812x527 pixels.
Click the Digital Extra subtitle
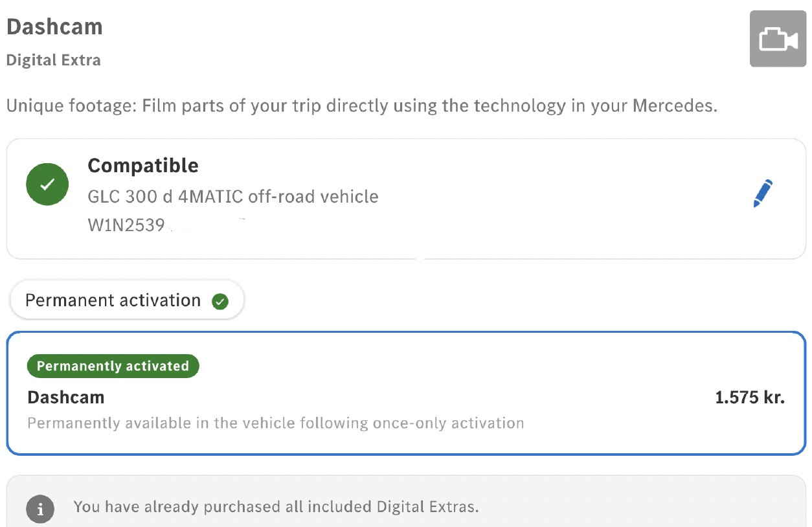click(x=54, y=60)
